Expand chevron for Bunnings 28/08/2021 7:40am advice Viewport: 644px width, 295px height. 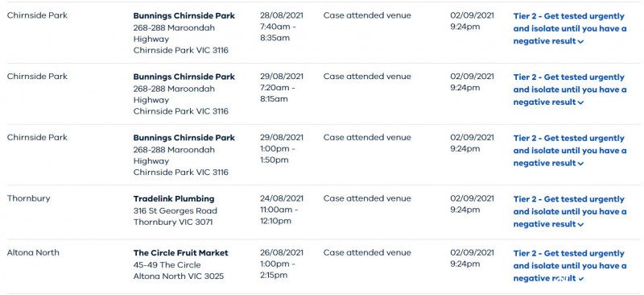(x=580, y=42)
